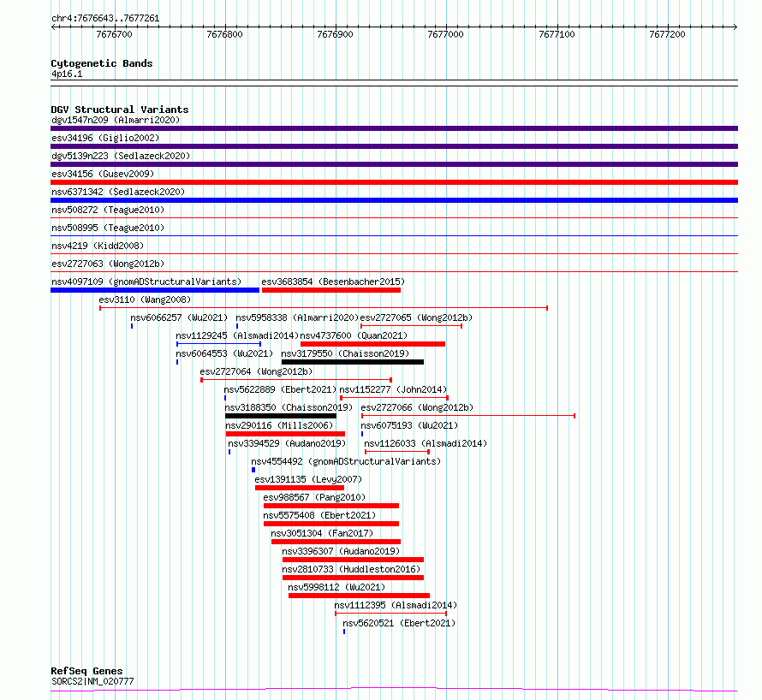This screenshot has height=700, width=762.
Task: Select nsv3396307 (Audano2019) variant label
Action: [x=341, y=551]
